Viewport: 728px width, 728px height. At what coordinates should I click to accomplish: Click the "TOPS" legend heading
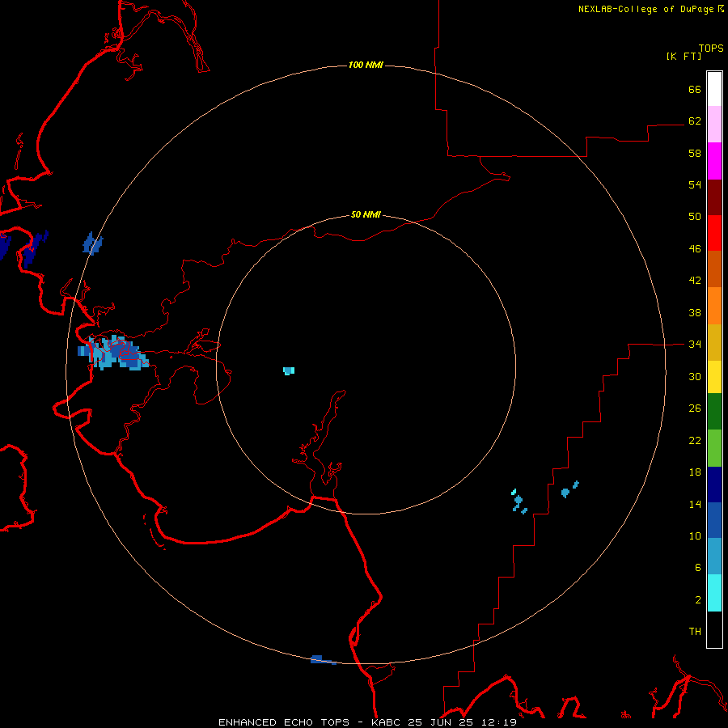tap(711, 48)
